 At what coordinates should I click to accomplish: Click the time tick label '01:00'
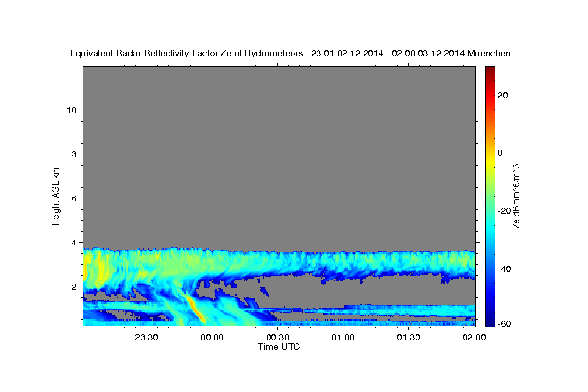(343, 337)
